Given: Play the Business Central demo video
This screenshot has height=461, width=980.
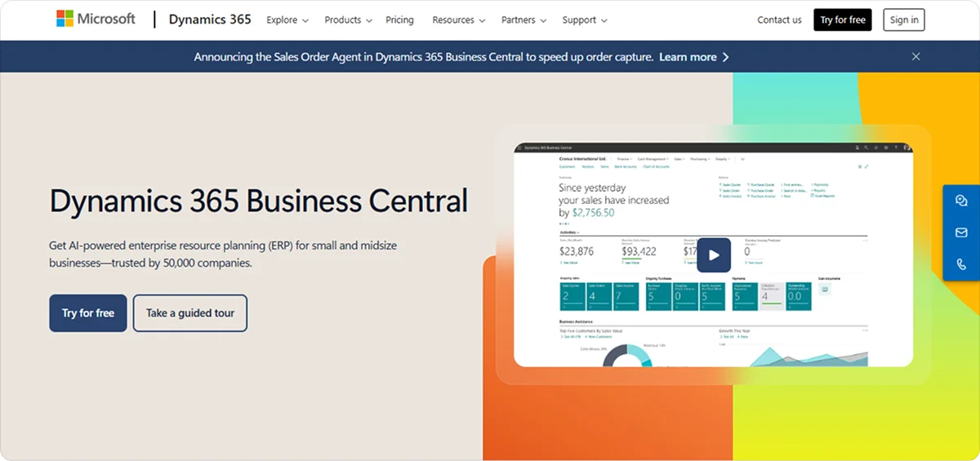Looking at the screenshot, I should tap(714, 255).
